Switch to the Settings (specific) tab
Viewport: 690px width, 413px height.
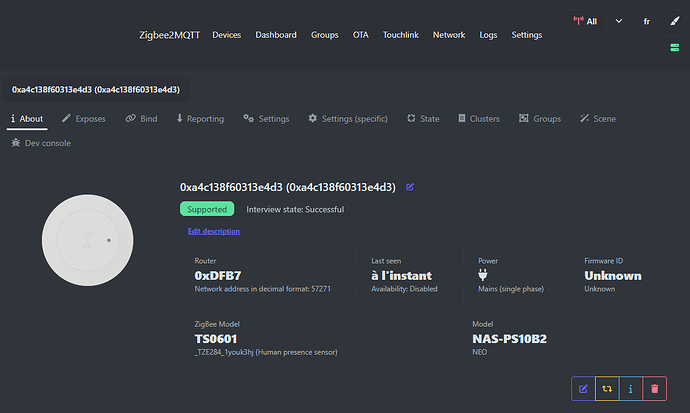(348, 119)
